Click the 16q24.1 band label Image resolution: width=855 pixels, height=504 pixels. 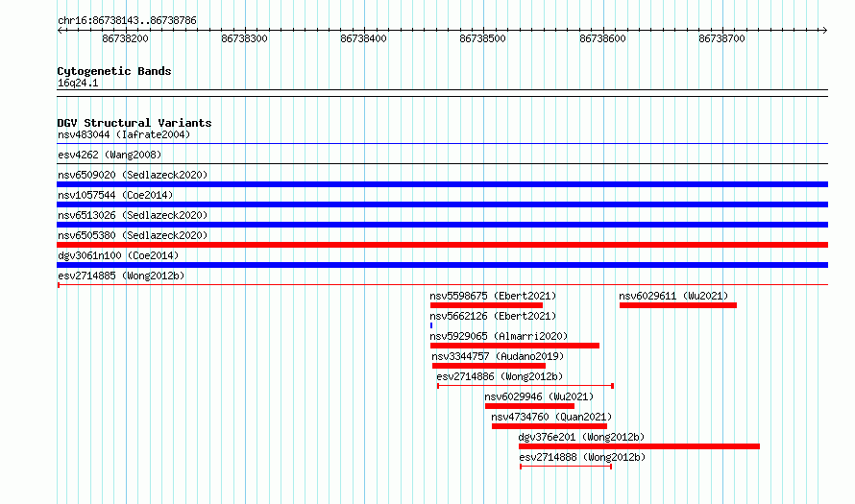pos(78,83)
